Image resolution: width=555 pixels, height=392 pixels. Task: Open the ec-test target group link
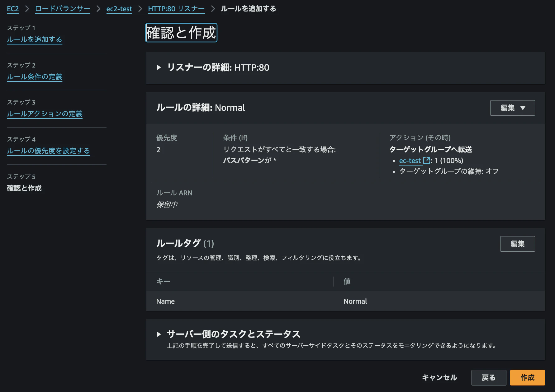click(410, 161)
